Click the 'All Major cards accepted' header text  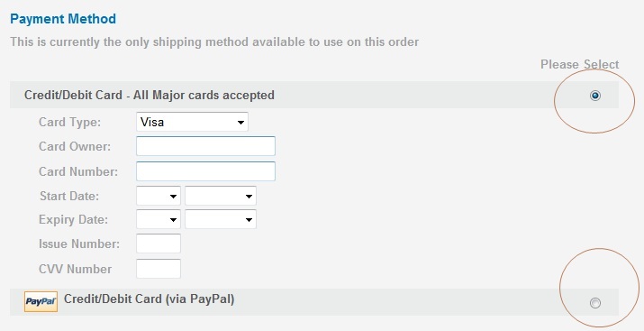(204, 95)
